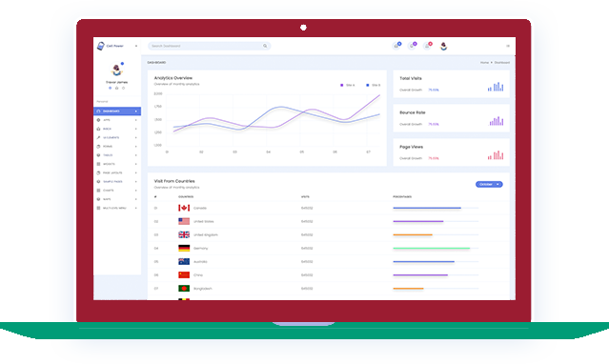
Task: Click the visits value in Canada row
Action: pos(307,209)
